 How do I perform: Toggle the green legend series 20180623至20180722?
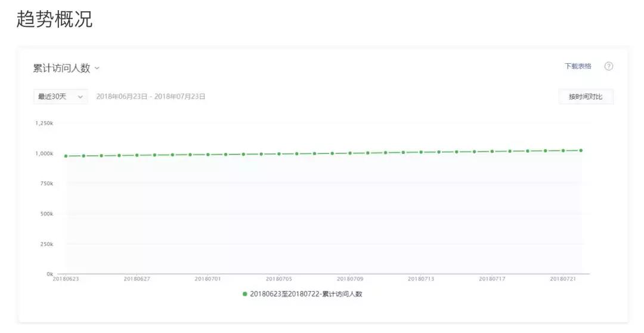point(302,294)
